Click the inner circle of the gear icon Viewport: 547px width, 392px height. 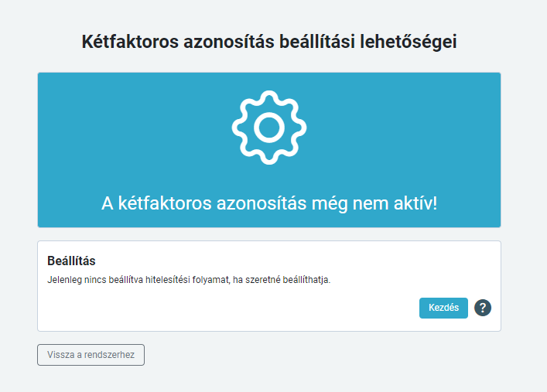tap(269, 128)
